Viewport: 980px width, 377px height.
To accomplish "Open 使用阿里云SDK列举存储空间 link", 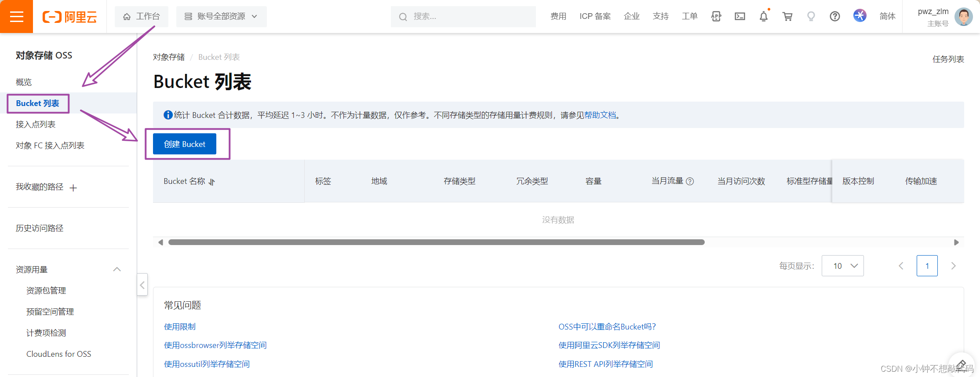I will pos(609,345).
